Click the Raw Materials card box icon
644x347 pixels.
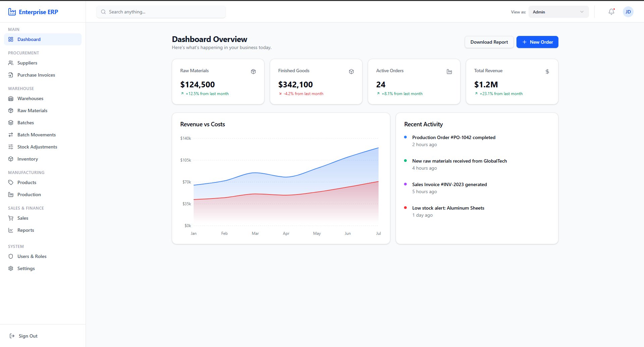253,72
